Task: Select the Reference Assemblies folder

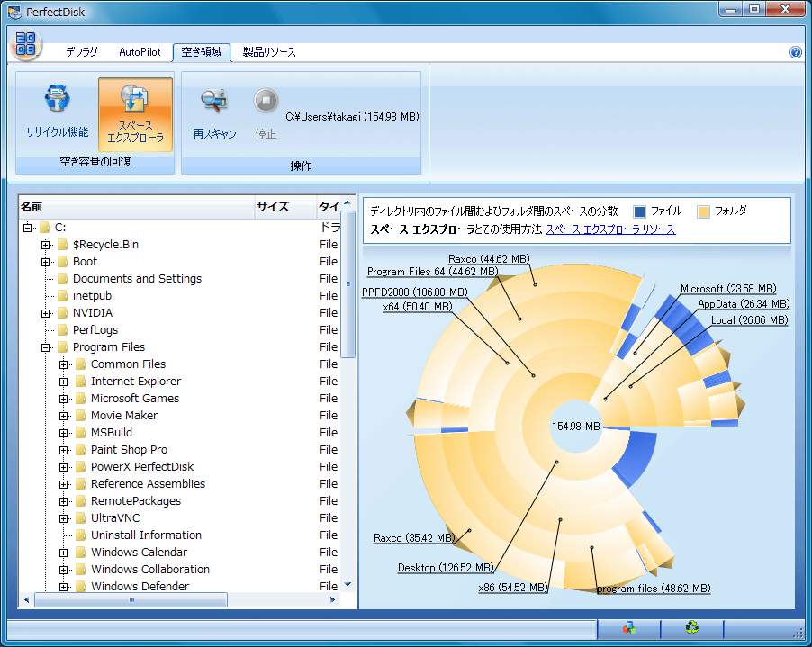Action: point(148,483)
